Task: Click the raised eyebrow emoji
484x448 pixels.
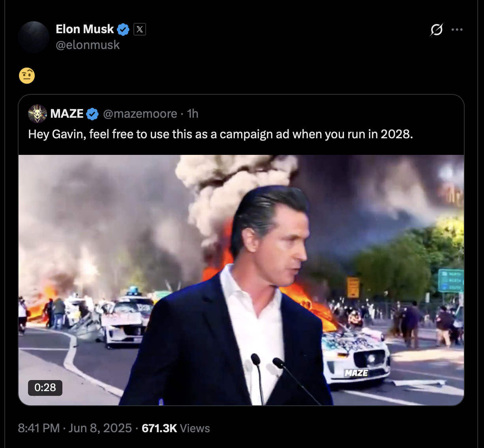Action: click(x=27, y=75)
